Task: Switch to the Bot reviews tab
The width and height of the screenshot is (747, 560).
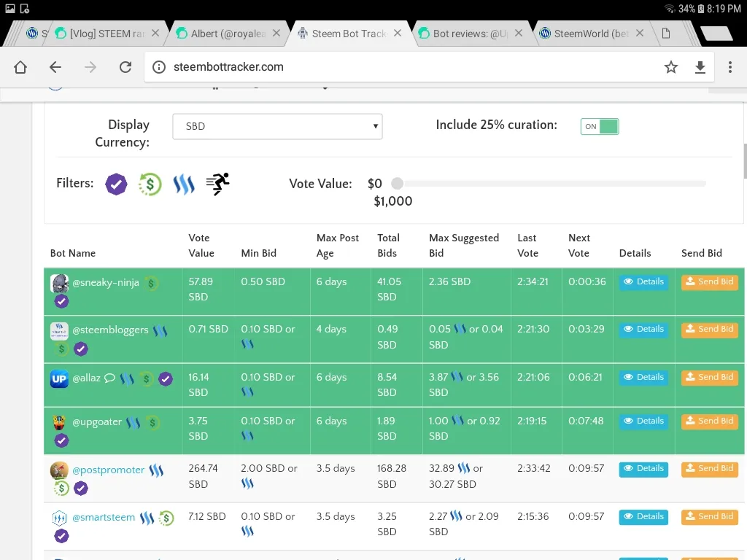Action: (471, 34)
